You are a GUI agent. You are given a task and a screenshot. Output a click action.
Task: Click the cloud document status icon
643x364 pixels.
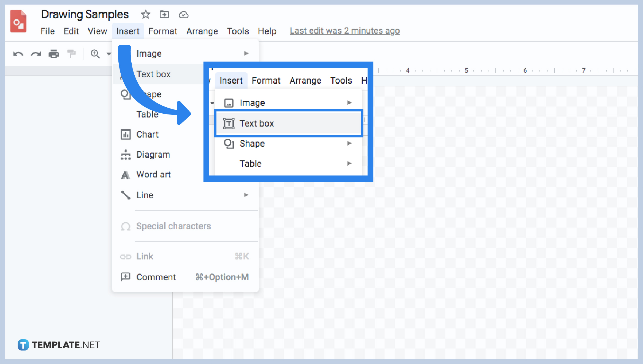184,15
